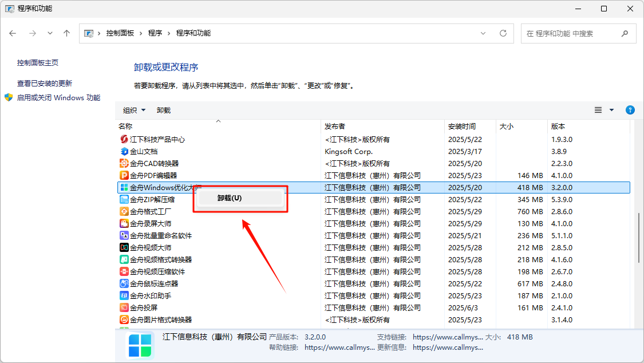Open 控制面板主页 link
The height and width of the screenshot is (363, 644).
pos(38,63)
